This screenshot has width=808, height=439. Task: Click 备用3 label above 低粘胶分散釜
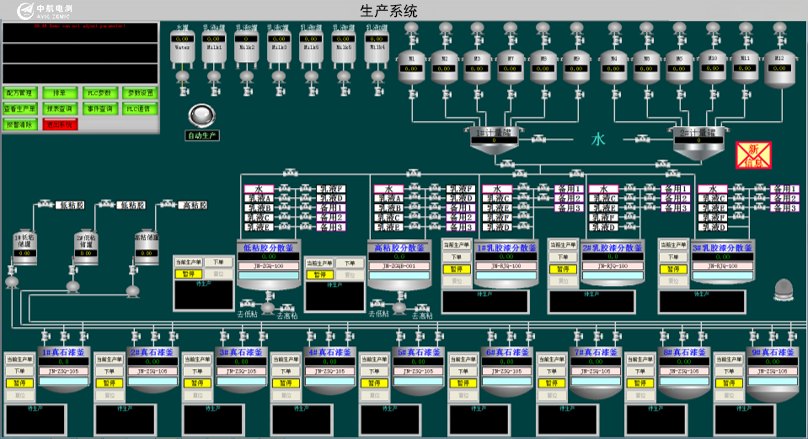331,227
